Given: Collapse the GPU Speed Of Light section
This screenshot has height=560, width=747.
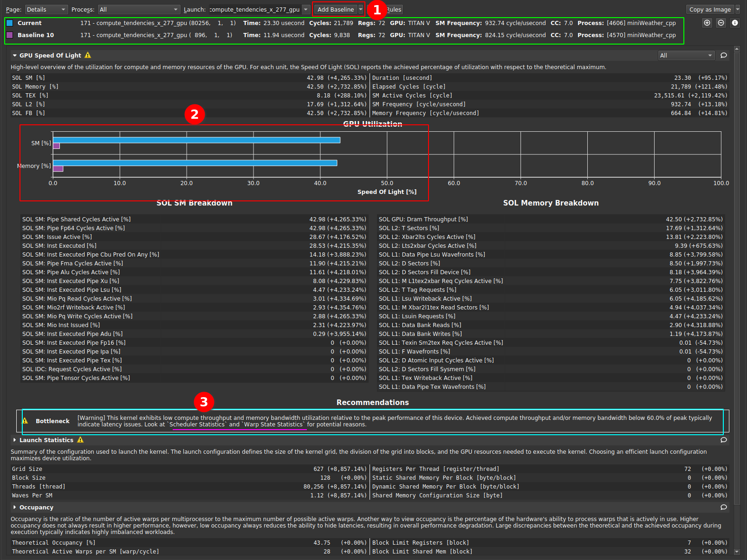Looking at the screenshot, I should 15,56.
